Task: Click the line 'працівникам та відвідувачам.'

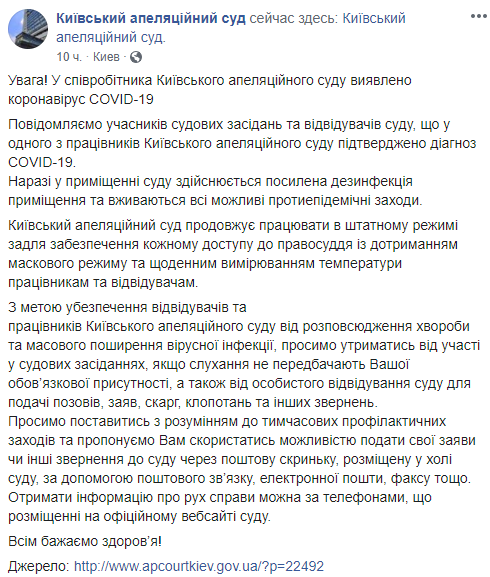Action: 103,282
